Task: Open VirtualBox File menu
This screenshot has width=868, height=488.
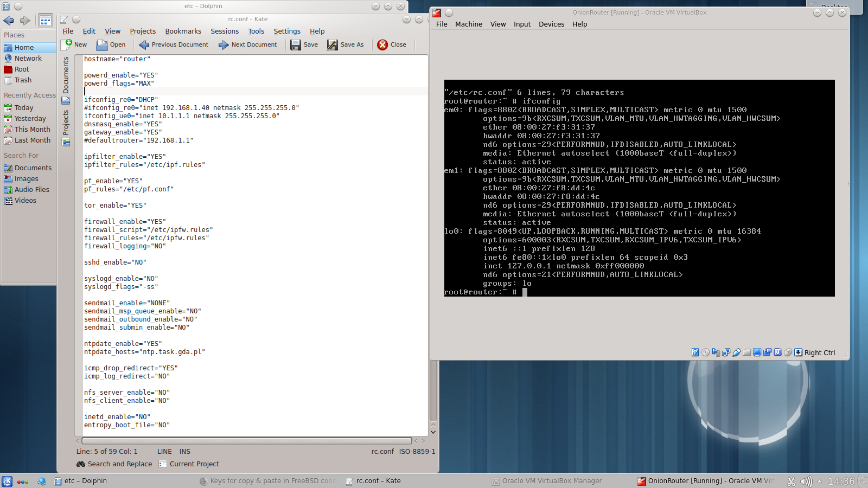Action: click(x=442, y=24)
